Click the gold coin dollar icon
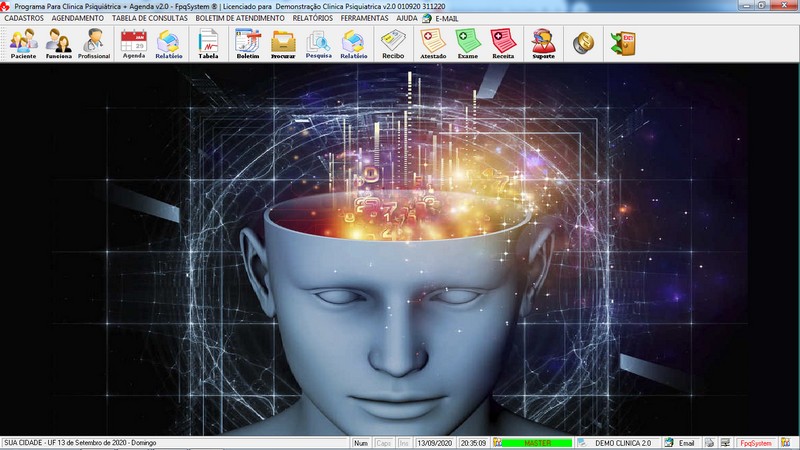 click(583, 43)
